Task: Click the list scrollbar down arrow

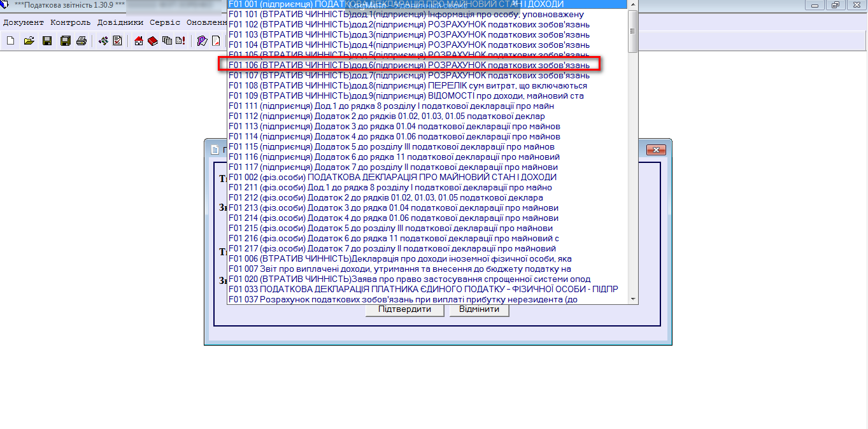Action: 633,299
